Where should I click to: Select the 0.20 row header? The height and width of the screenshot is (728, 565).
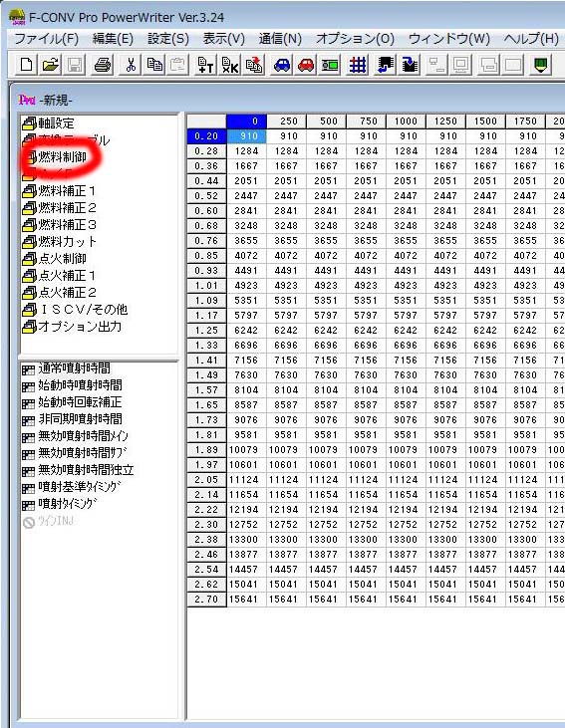coord(206,136)
